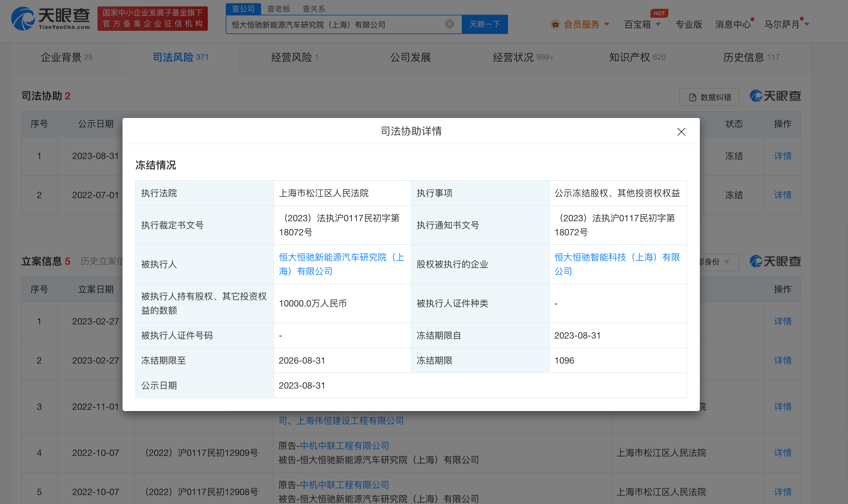This screenshot has width=848, height=504.
Task: Click the 天眼查 watermark logo beside 数据纠错
Action: pyautogui.click(x=775, y=96)
